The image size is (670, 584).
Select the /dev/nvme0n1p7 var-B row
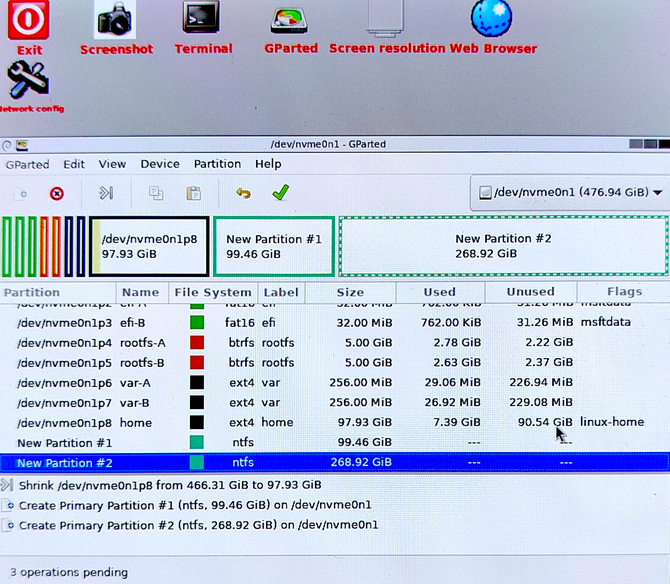[x=335, y=402]
